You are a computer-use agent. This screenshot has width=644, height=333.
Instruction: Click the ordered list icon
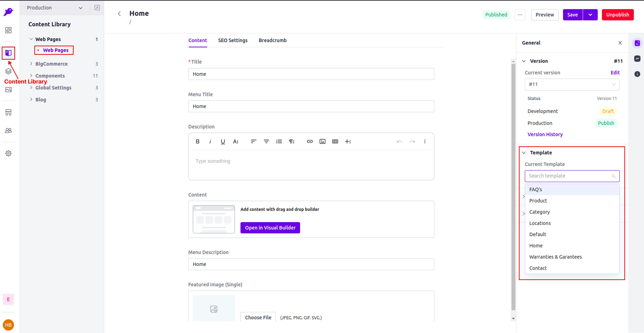(279, 142)
